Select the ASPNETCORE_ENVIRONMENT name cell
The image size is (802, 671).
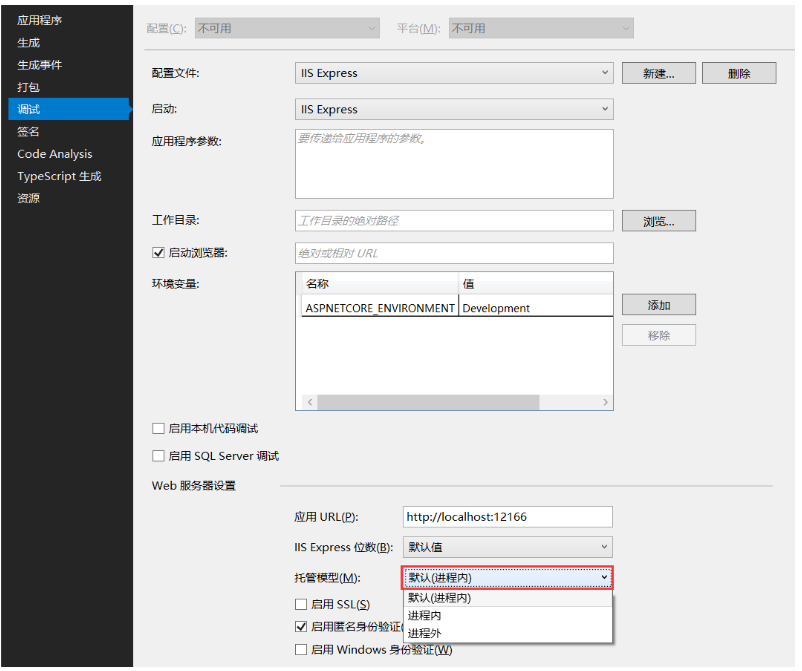pyautogui.click(x=380, y=308)
